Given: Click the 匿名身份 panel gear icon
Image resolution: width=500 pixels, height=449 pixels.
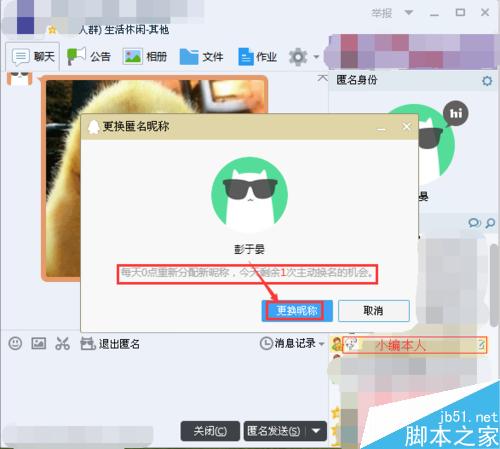Looking at the screenshot, I should pos(487,81).
